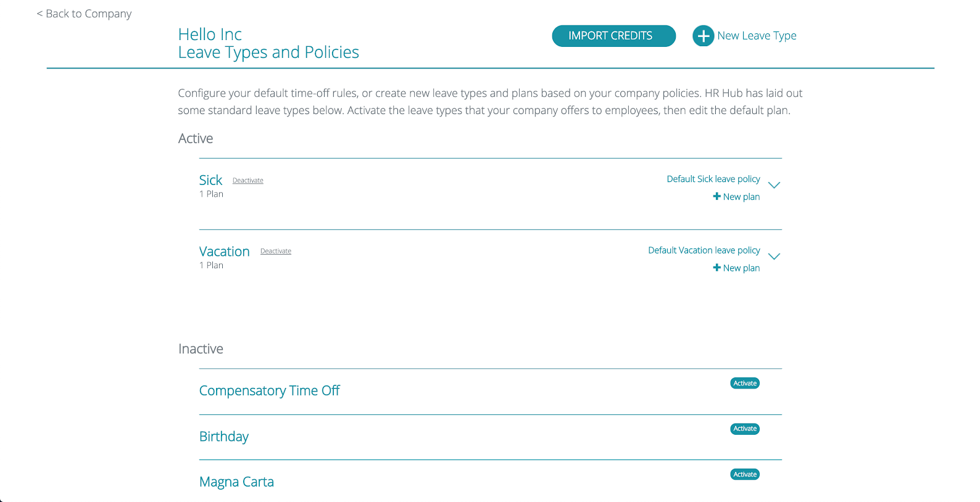Viewport: 980px width, 502px height.
Task: Select Compensatory Time Off title
Action: (x=269, y=391)
